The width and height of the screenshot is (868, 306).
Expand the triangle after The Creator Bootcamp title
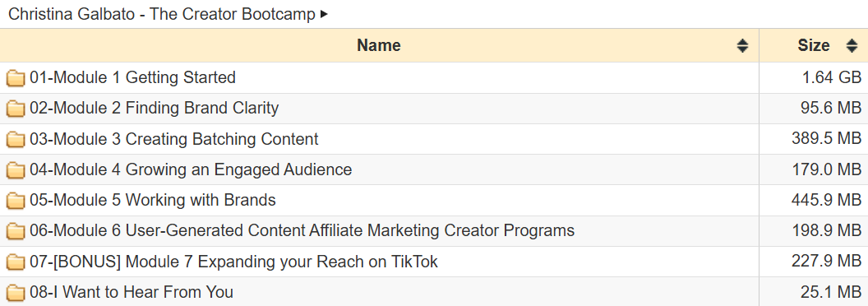(325, 15)
